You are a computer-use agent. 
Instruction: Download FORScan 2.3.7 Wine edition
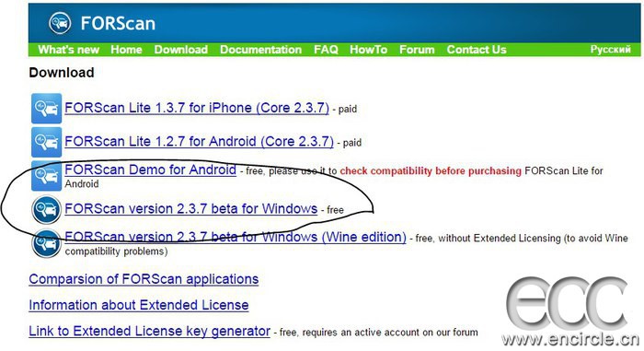tap(236, 237)
